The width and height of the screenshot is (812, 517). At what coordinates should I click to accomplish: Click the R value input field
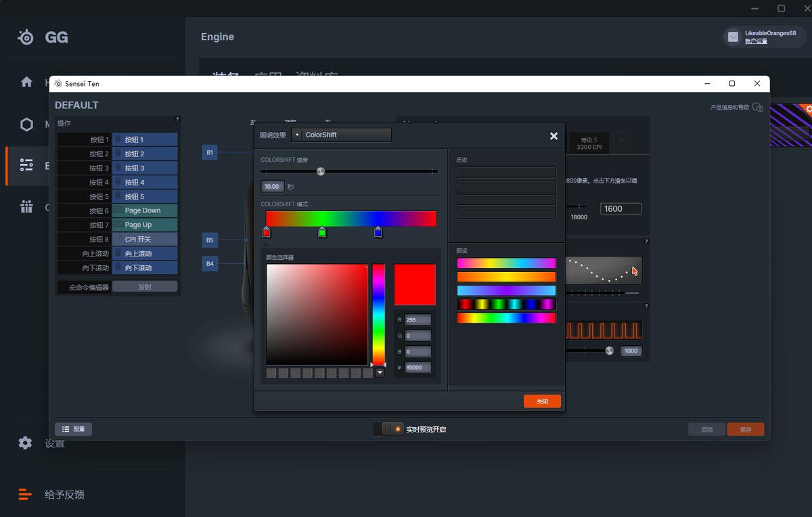point(418,320)
